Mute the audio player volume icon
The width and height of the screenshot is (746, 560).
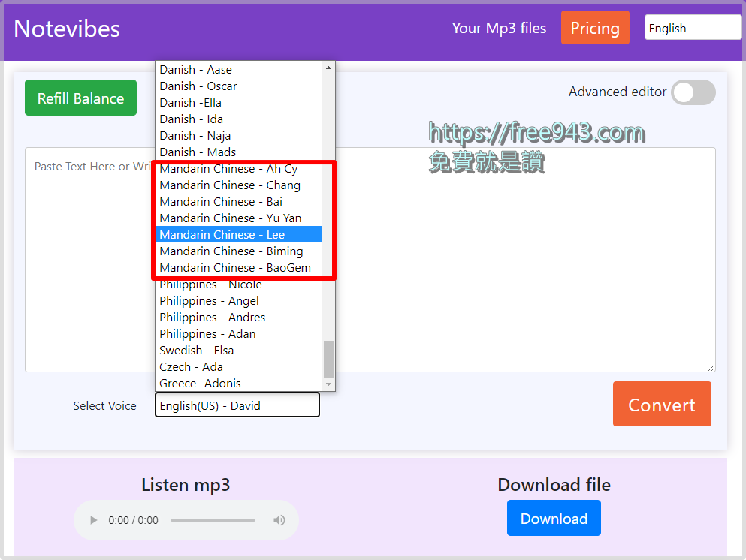[279, 519]
